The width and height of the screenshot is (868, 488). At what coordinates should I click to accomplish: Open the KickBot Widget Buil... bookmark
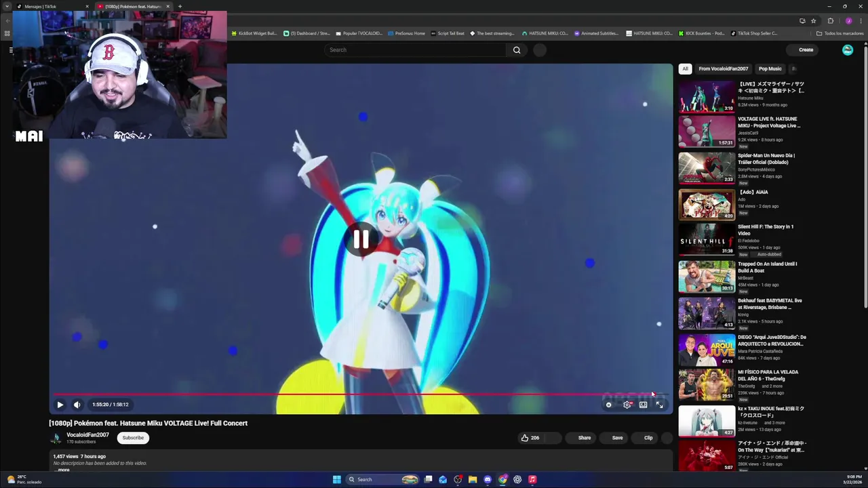pyautogui.click(x=254, y=33)
